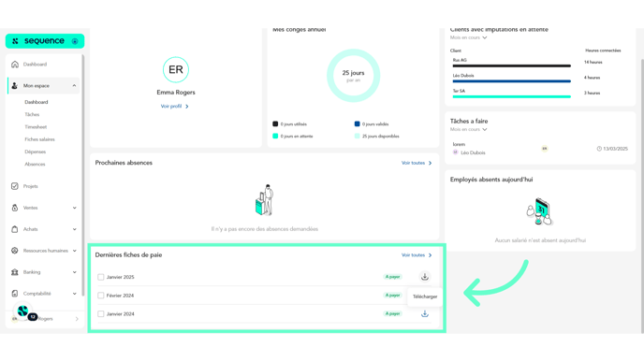This screenshot has height=362, width=644.
Task: Open Mois en cours dropdown under Clients avec imputations
Action: [x=469, y=37]
